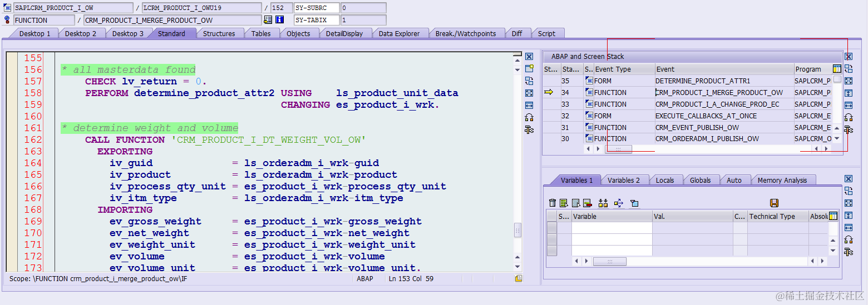The height and width of the screenshot is (305, 868).
Task: Maximize the ABAP and Screen Stack tool
Action: coord(849,81)
